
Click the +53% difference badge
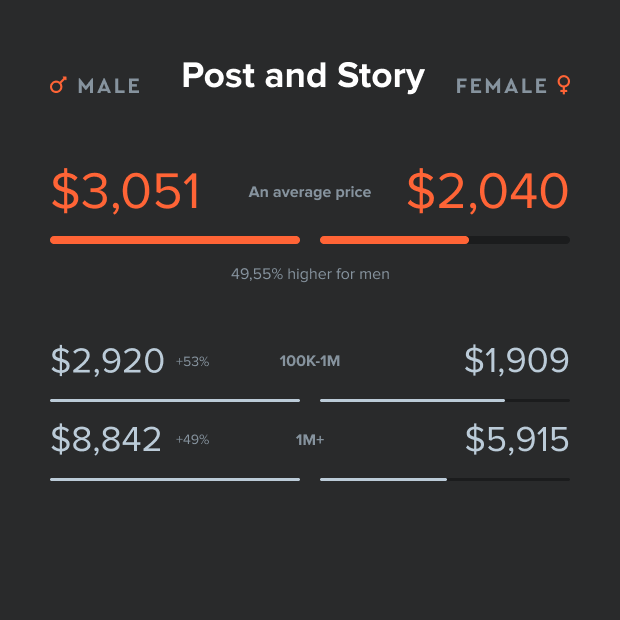coord(192,362)
